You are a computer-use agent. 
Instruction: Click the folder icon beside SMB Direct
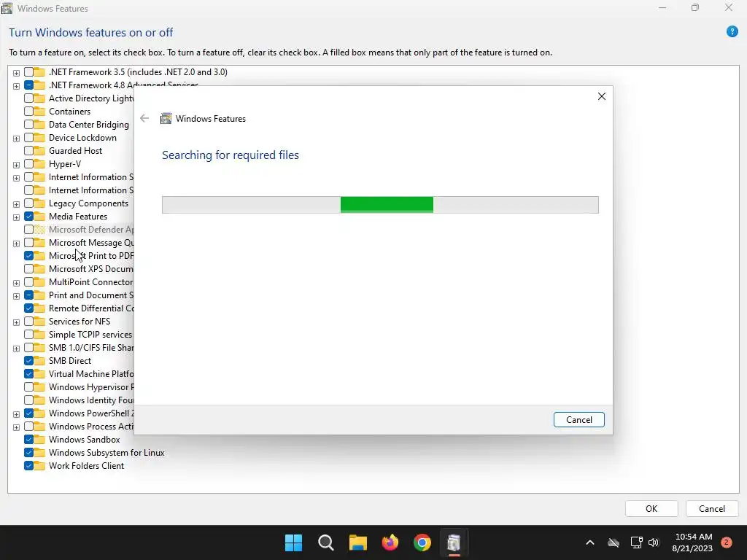click(39, 361)
